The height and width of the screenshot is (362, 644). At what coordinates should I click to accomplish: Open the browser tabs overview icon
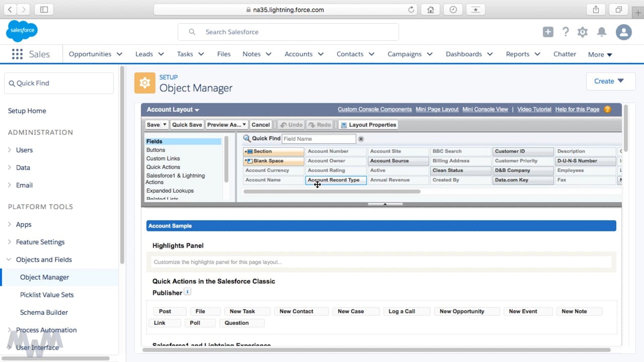tap(619, 10)
